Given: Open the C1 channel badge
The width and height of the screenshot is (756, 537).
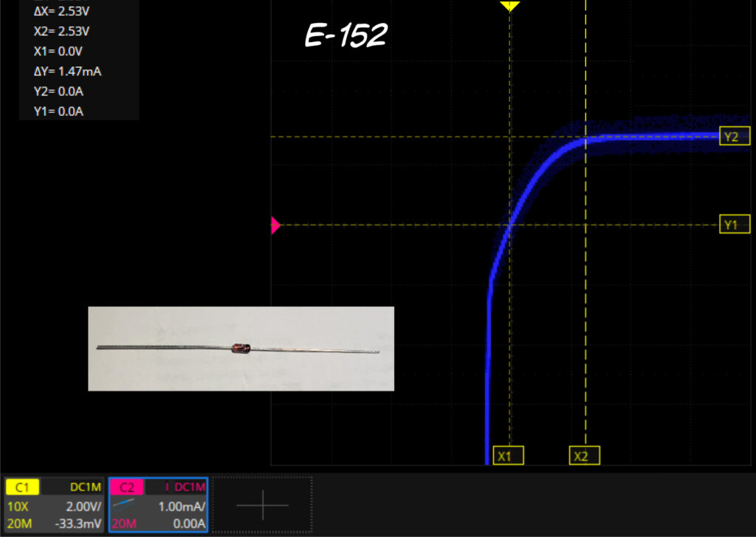Looking at the screenshot, I should (x=22, y=487).
